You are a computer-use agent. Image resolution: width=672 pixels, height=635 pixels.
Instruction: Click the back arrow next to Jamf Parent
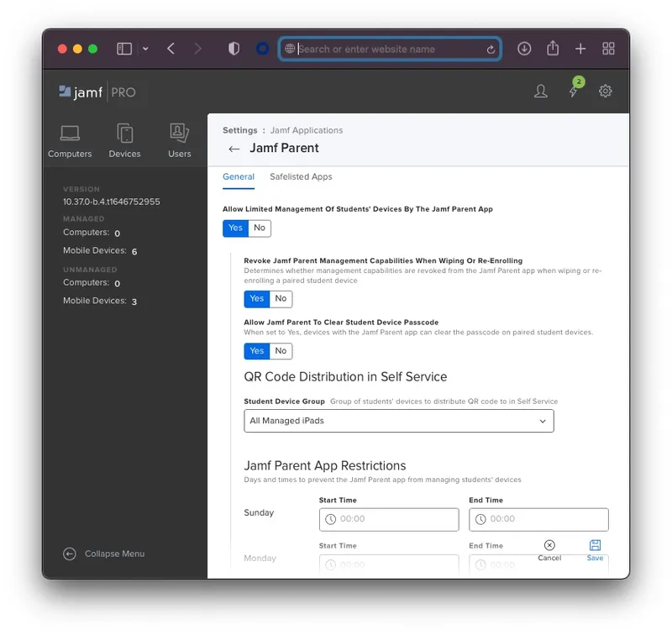click(x=234, y=148)
